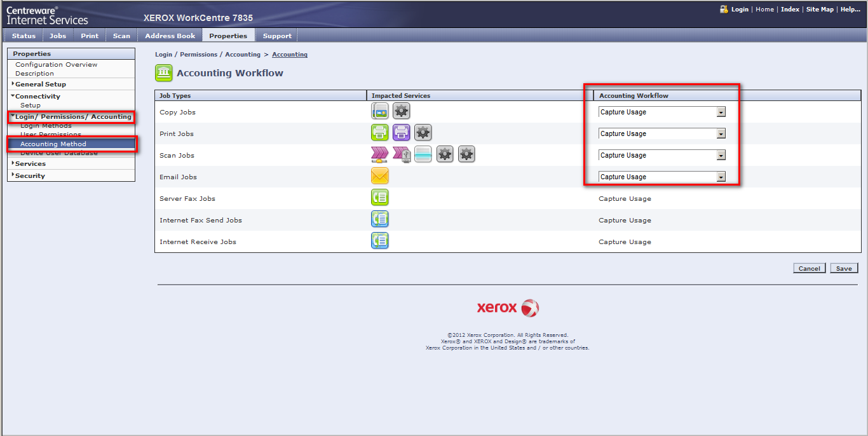The width and height of the screenshot is (868, 436).
Task: Click the yellow envelope Email Jobs icon
Action: [379, 176]
